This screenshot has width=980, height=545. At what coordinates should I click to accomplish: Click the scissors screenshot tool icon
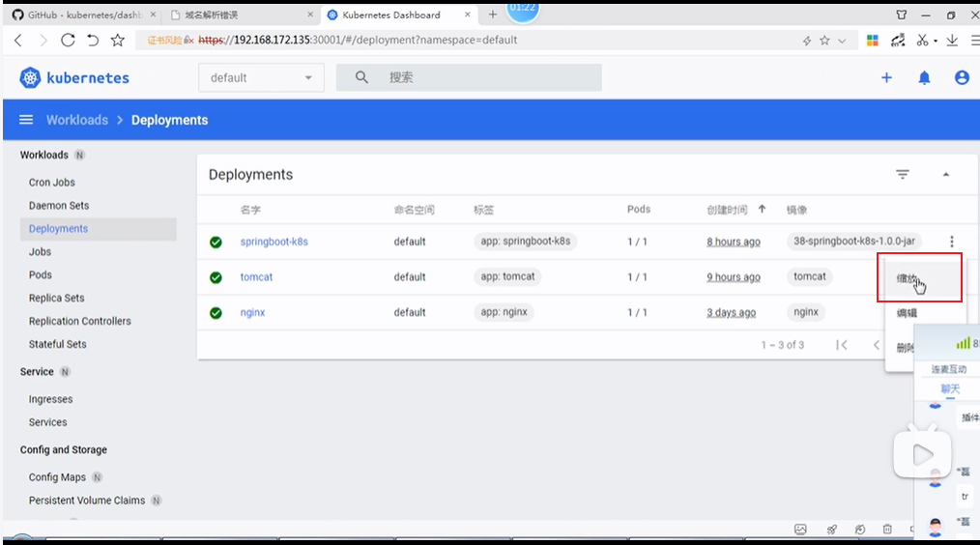click(x=923, y=41)
